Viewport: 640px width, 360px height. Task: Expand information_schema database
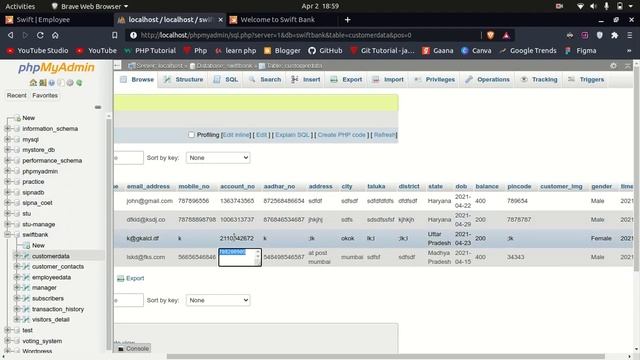(x=7, y=129)
